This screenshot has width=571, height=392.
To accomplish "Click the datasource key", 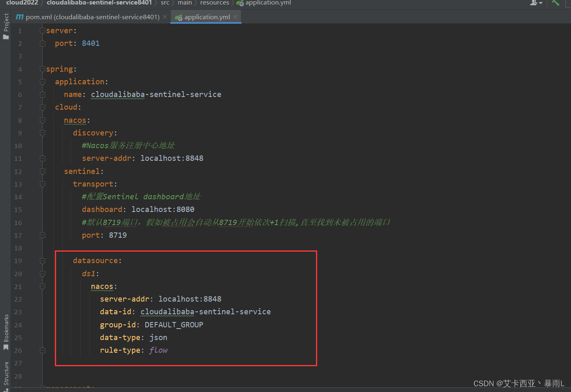I will point(95,261).
